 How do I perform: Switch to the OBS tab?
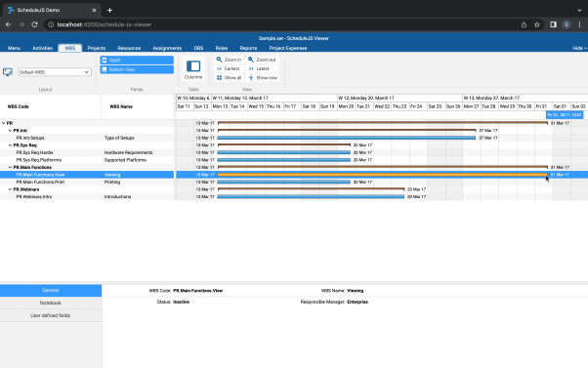click(198, 48)
